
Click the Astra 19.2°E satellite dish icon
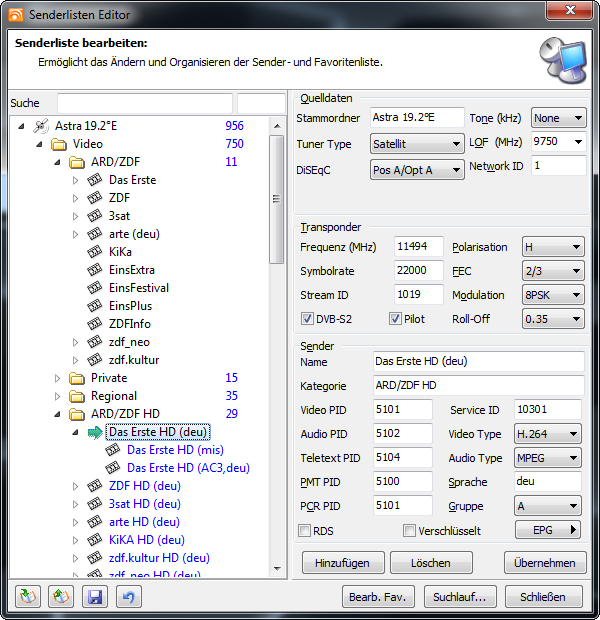point(41,126)
